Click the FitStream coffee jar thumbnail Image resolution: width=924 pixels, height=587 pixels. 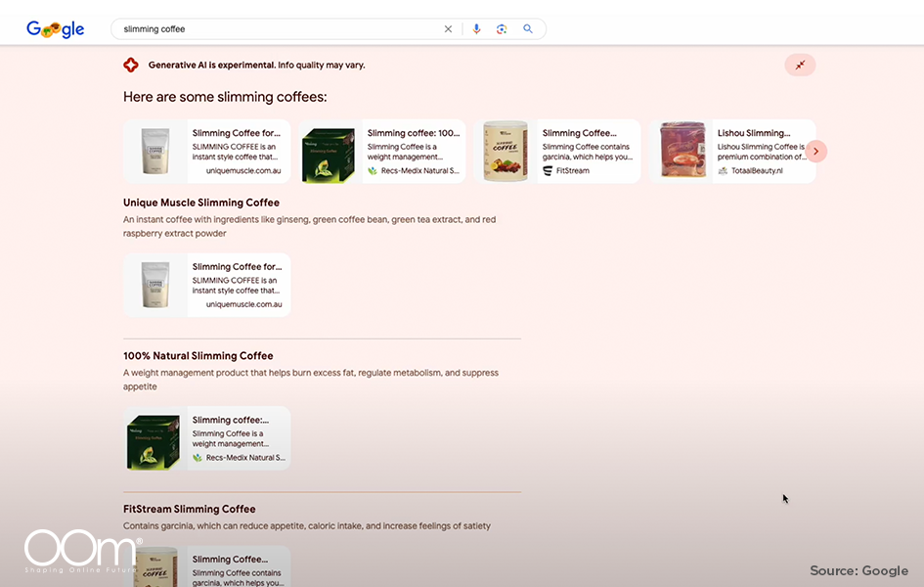coord(504,151)
